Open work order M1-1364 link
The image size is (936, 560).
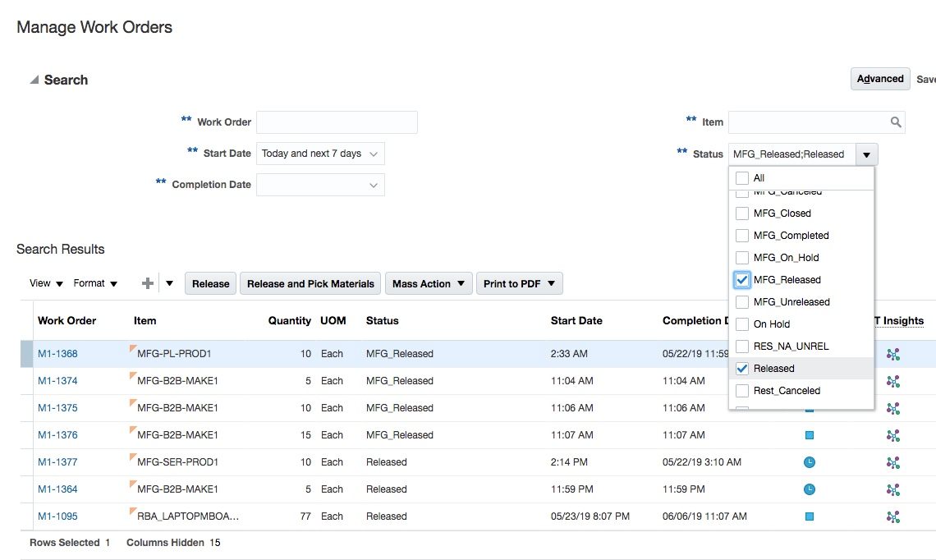[x=58, y=489]
